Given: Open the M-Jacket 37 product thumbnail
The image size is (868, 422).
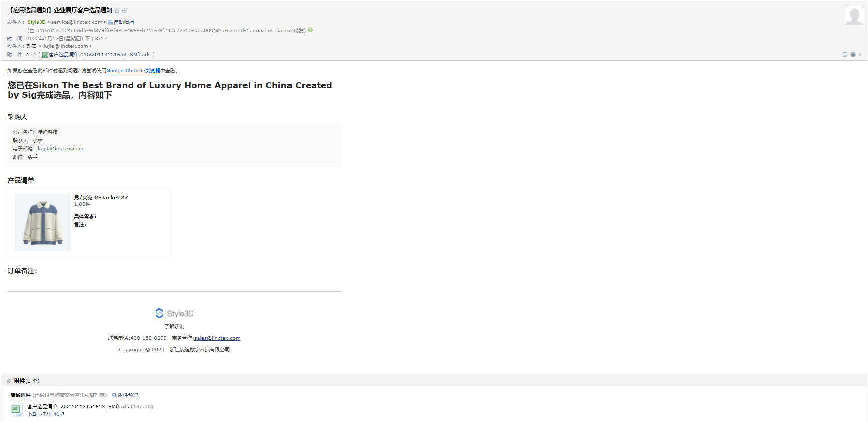Looking at the screenshot, I should click(x=43, y=223).
